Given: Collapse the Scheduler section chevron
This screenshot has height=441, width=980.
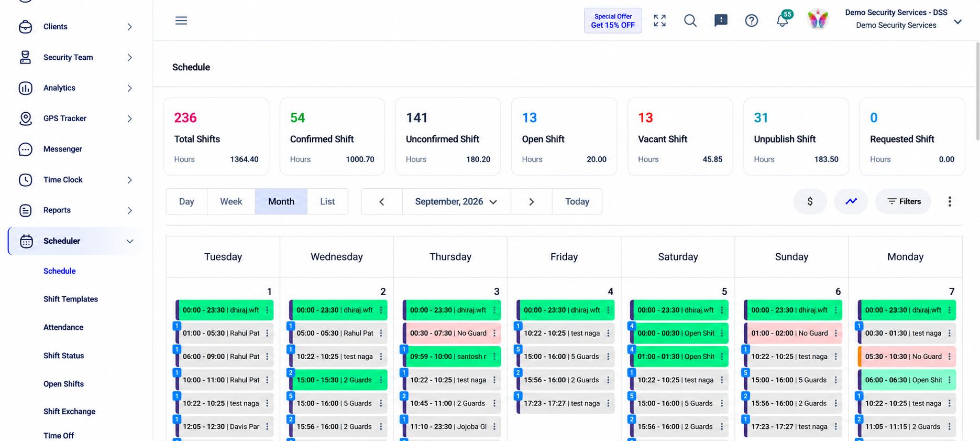Looking at the screenshot, I should coord(129,241).
